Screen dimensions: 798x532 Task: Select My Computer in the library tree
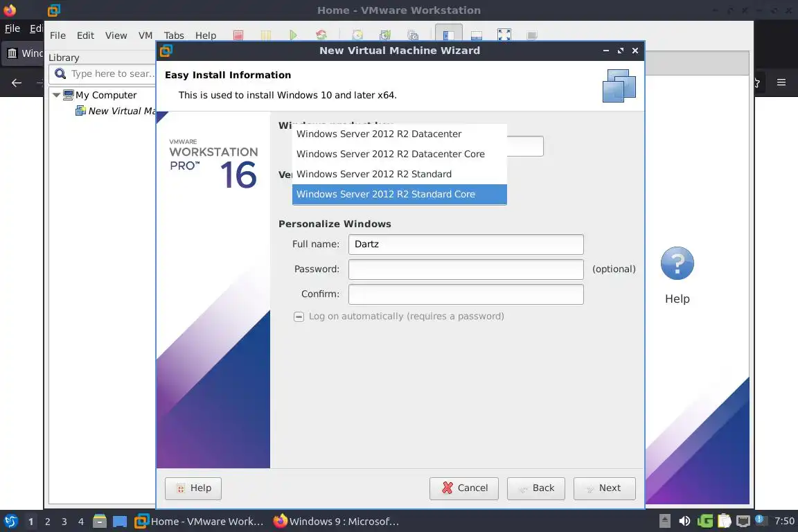coord(106,95)
